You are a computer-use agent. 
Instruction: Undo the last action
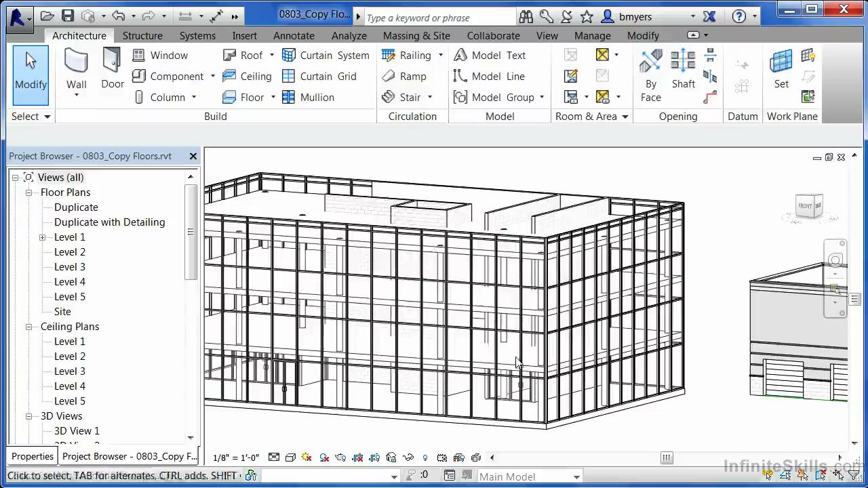118,16
